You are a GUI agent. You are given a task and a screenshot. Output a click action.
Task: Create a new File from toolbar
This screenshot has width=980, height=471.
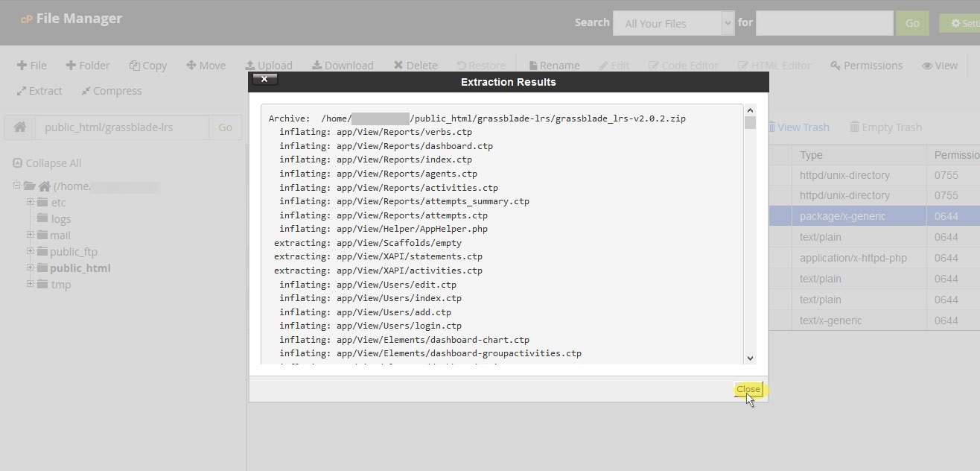32,66
